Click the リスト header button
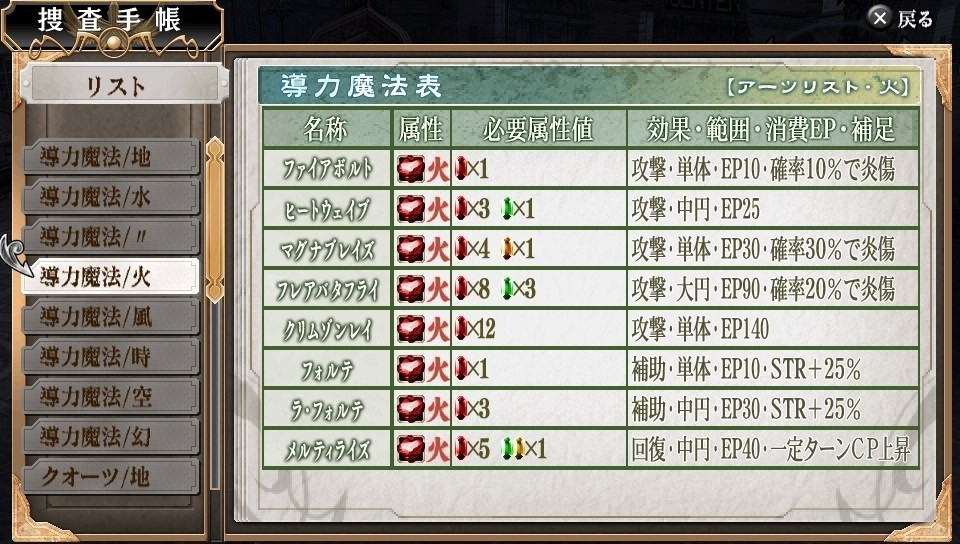The image size is (960, 544). [124, 85]
